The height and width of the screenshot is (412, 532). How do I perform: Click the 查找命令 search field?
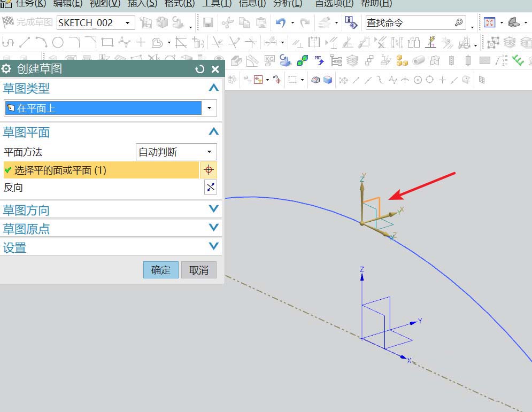pyautogui.click(x=415, y=23)
